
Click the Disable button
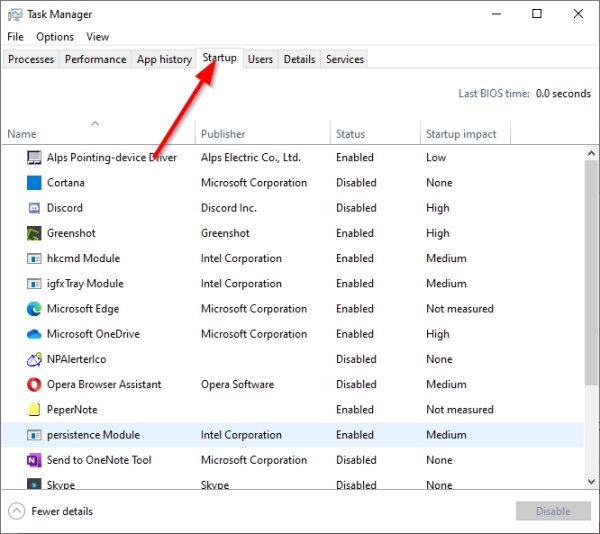[x=553, y=511]
